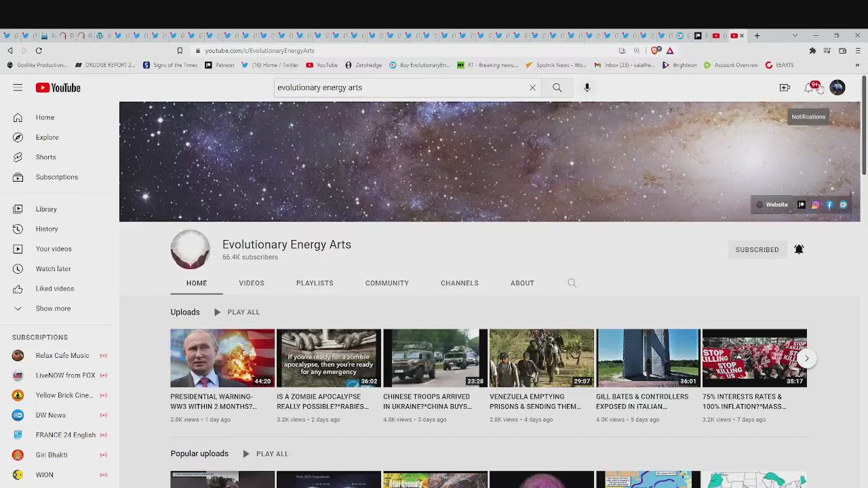This screenshot has width=868, height=488.
Task: Clear the search box text
Action: tap(532, 87)
